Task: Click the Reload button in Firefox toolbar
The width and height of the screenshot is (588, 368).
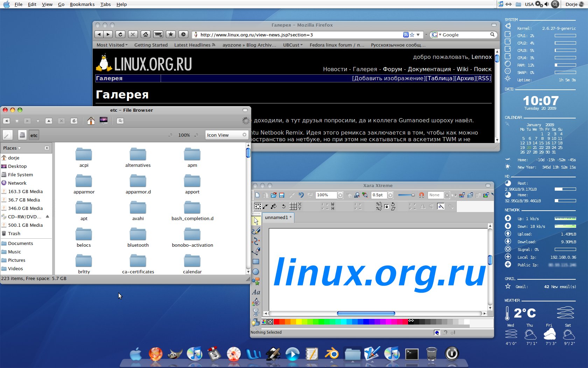Action: pyautogui.click(x=120, y=34)
